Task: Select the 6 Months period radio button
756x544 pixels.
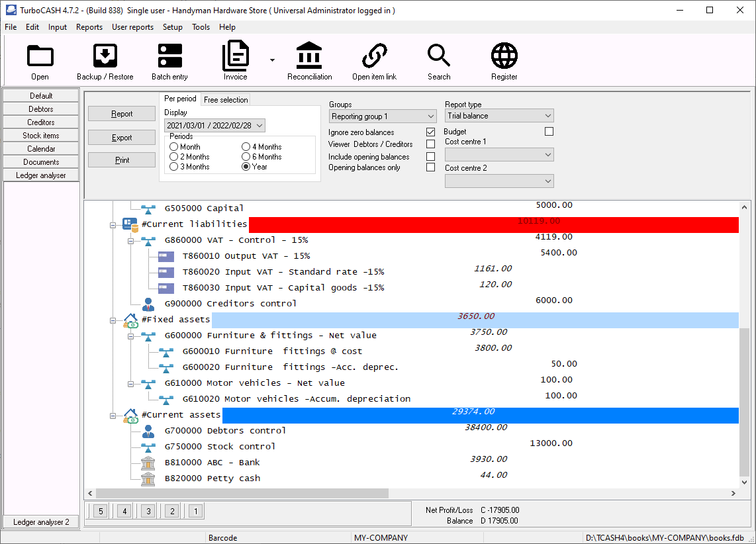Action: (x=246, y=157)
